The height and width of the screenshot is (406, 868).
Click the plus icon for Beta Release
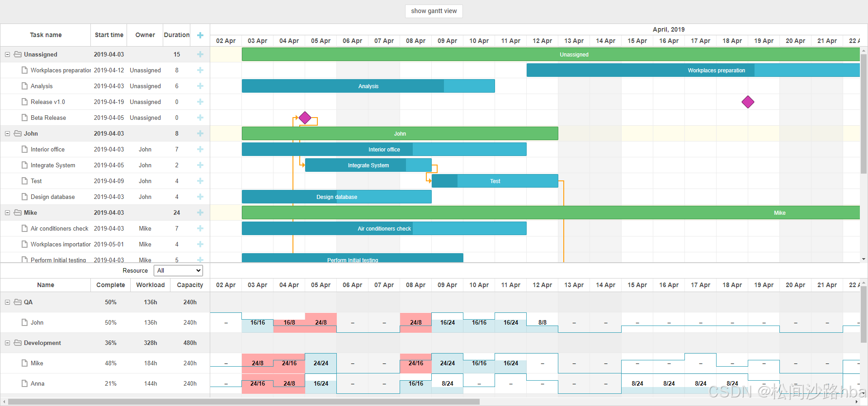(200, 118)
